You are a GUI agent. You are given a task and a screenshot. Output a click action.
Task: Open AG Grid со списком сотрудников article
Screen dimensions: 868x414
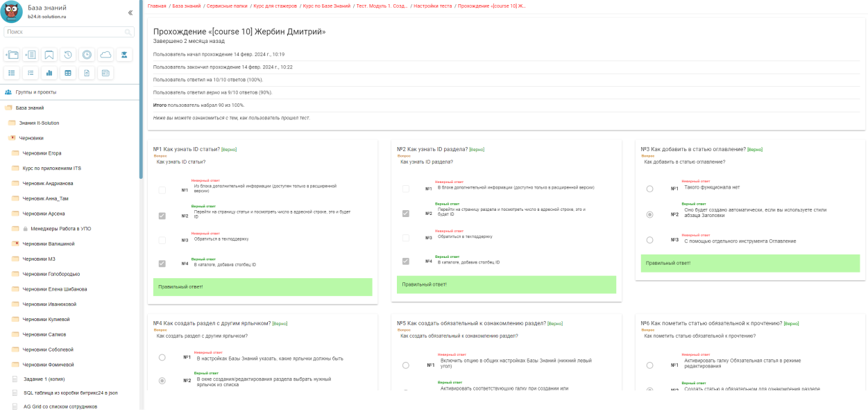(60, 406)
